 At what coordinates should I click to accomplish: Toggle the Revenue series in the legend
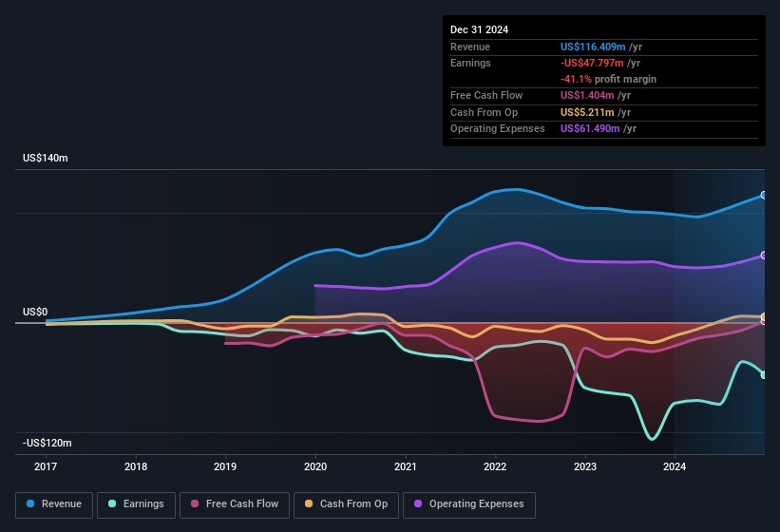coord(54,504)
